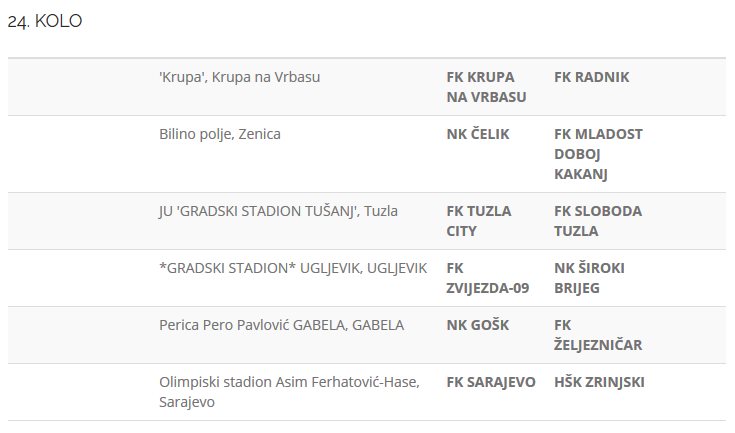Click the Perica Pero Pavlović Gabela venue

pyautogui.click(x=281, y=325)
